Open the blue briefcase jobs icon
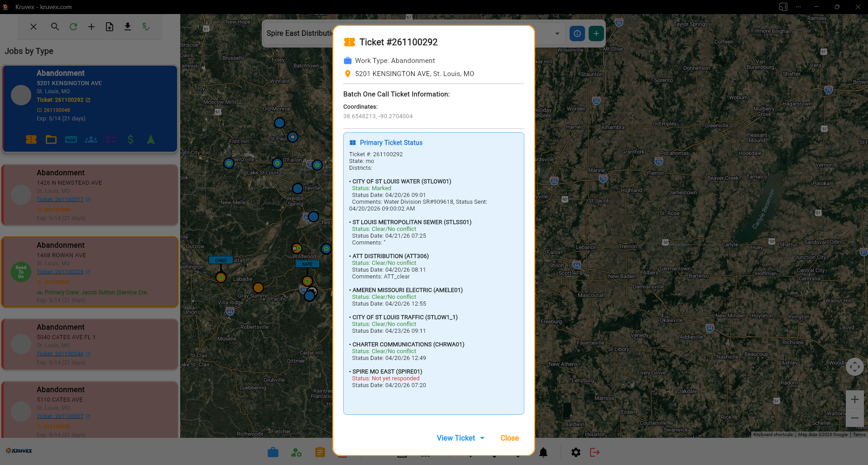 click(273, 452)
